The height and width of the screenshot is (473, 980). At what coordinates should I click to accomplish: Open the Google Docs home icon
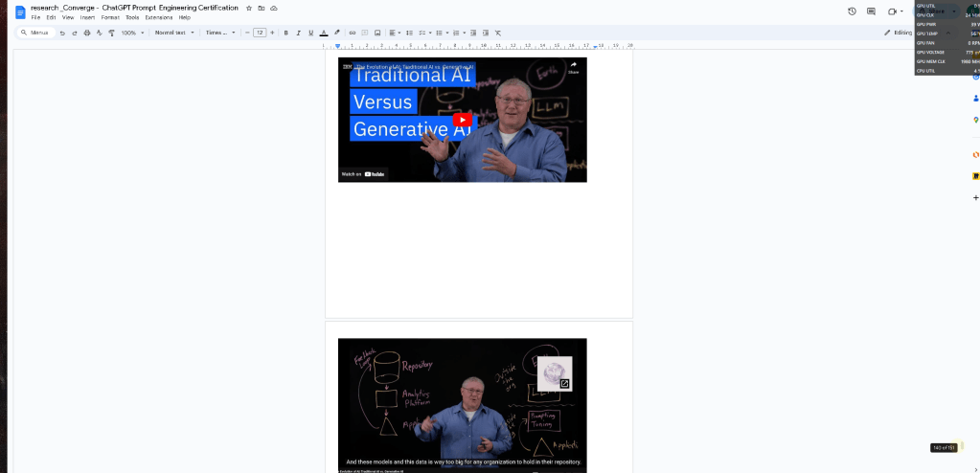pos(20,11)
